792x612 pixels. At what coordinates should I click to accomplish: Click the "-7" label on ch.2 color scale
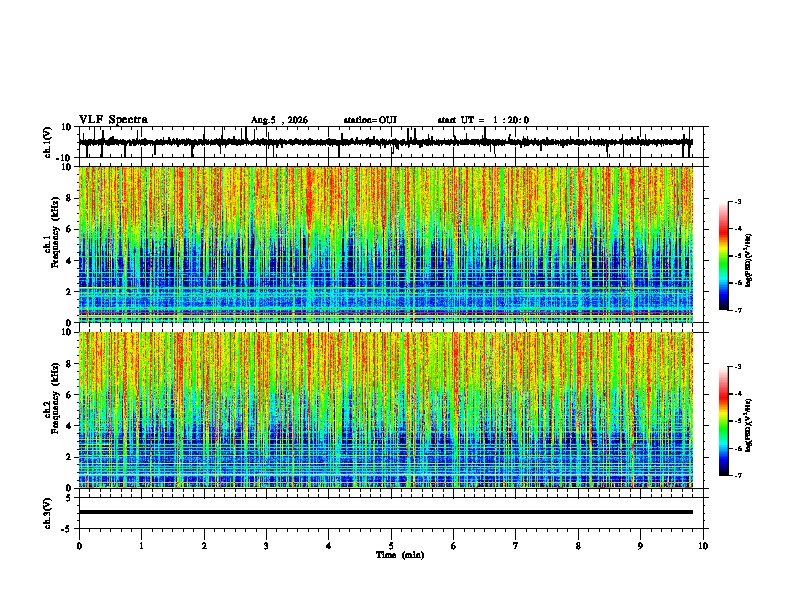[737, 475]
